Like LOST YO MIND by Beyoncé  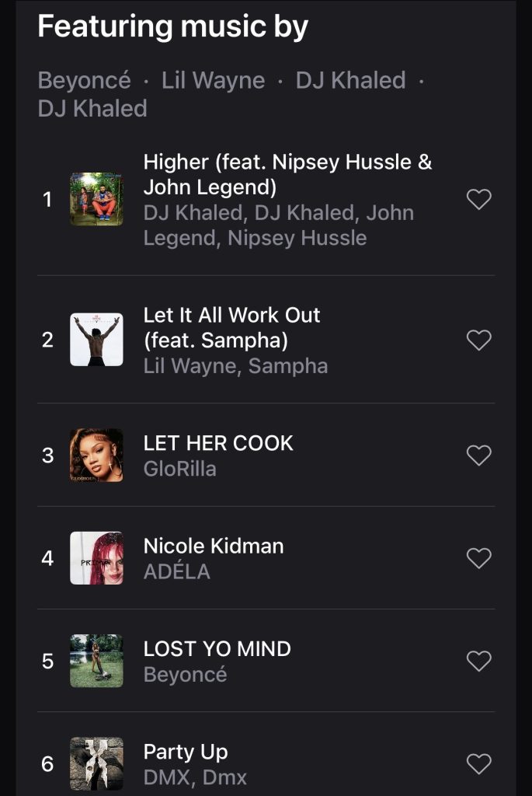tap(478, 661)
